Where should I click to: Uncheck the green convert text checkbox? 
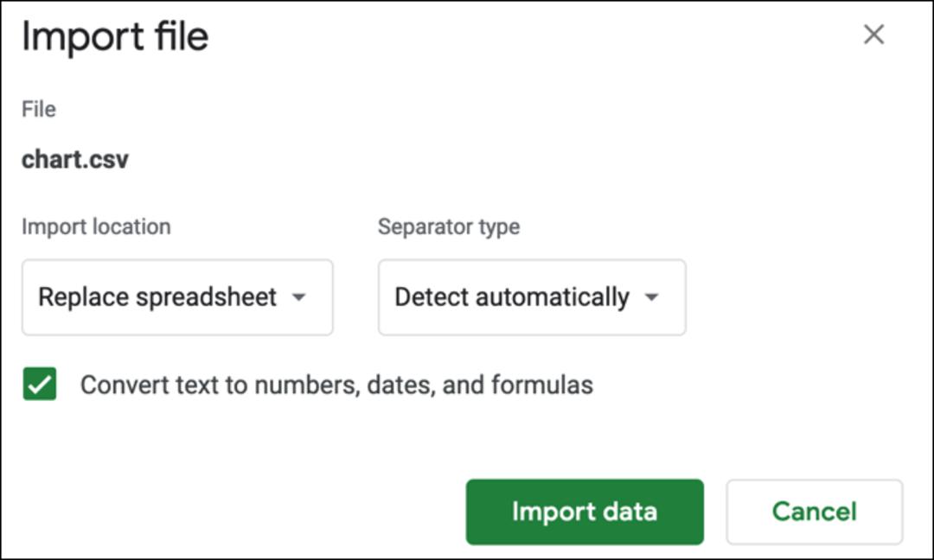coord(40,384)
